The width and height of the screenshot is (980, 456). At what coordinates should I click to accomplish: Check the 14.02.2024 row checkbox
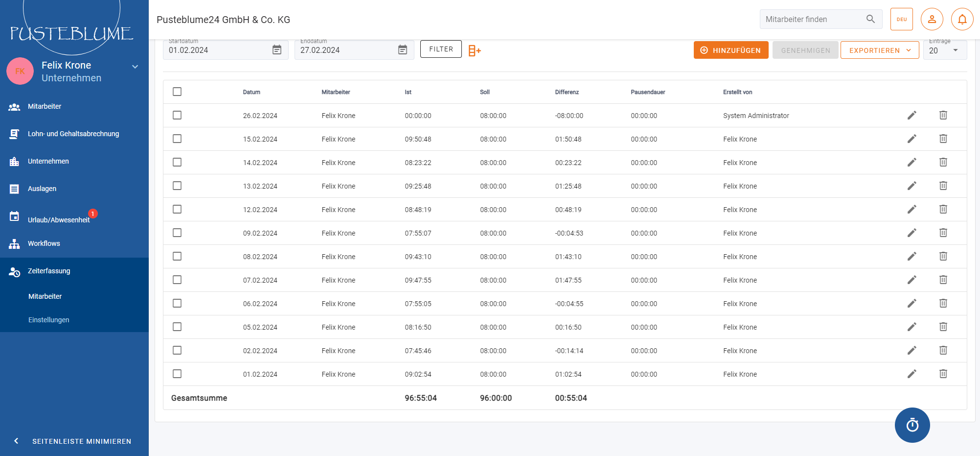[x=177, y=162]
